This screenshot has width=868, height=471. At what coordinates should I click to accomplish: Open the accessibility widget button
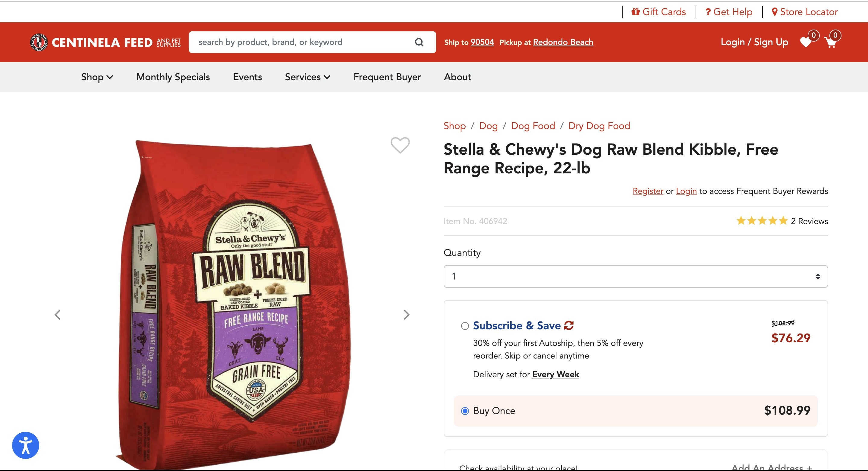click(26, 445)
